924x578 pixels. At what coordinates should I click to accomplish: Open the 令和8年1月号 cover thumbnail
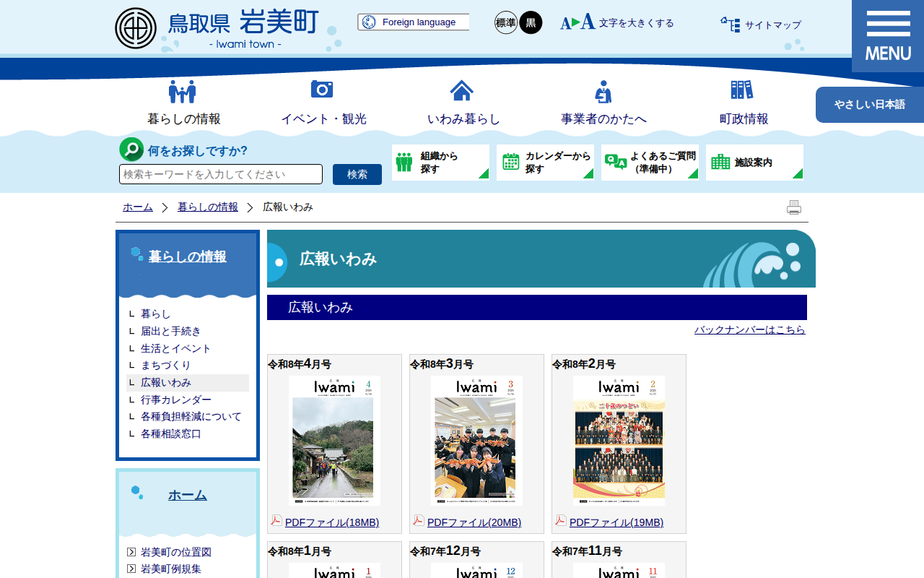click(334, 571)
